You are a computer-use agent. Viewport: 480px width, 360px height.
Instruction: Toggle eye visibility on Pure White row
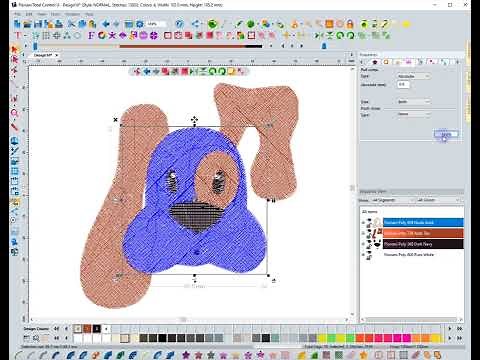[x=369, y=252]
